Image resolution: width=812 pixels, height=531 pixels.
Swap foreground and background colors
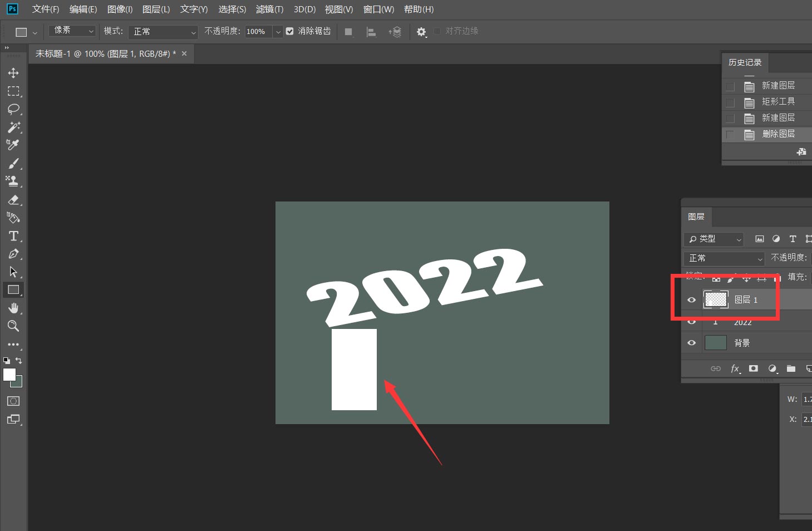pos(19,361)
